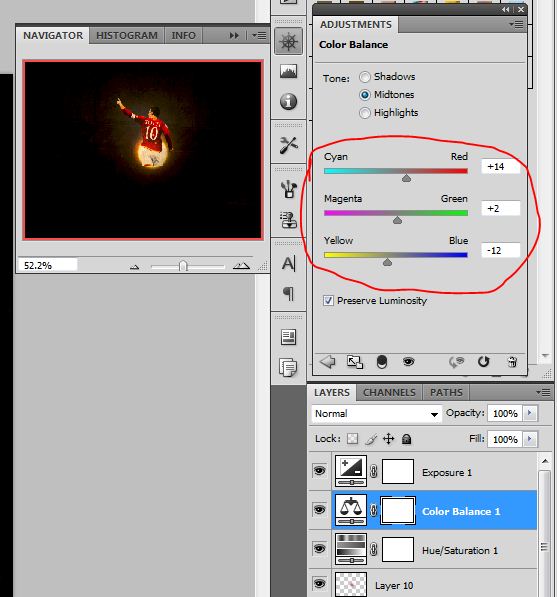The image size is (557, 597).
Task: Lock all padlock icon
Action: pos(407,439)
